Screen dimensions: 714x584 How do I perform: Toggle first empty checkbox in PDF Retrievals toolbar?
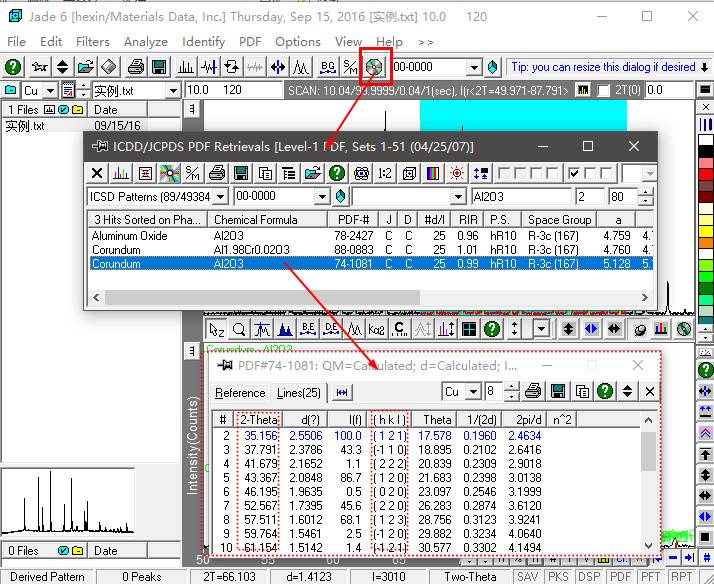[x=504, y=173]
